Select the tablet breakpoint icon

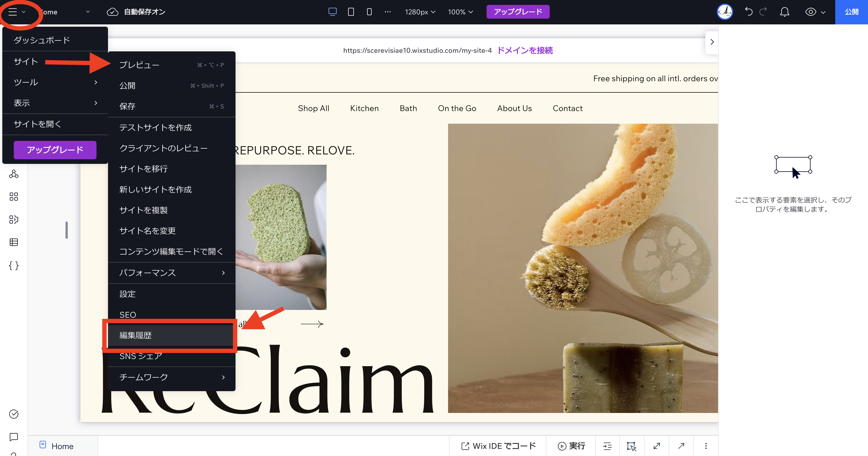point(351,12)
